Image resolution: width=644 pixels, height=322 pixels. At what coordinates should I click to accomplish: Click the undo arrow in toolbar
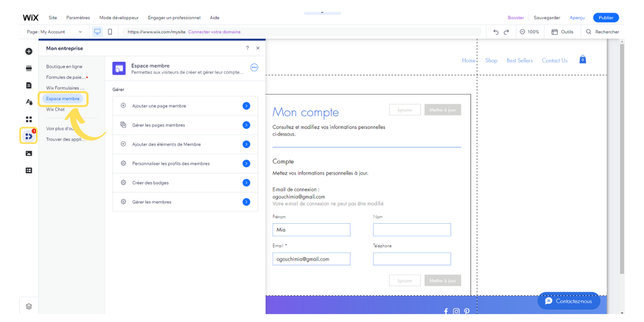coord(496,32)
